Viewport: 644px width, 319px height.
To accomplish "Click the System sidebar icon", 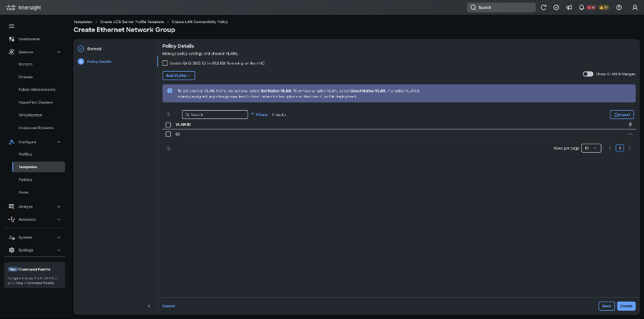I will pos(11,237).
